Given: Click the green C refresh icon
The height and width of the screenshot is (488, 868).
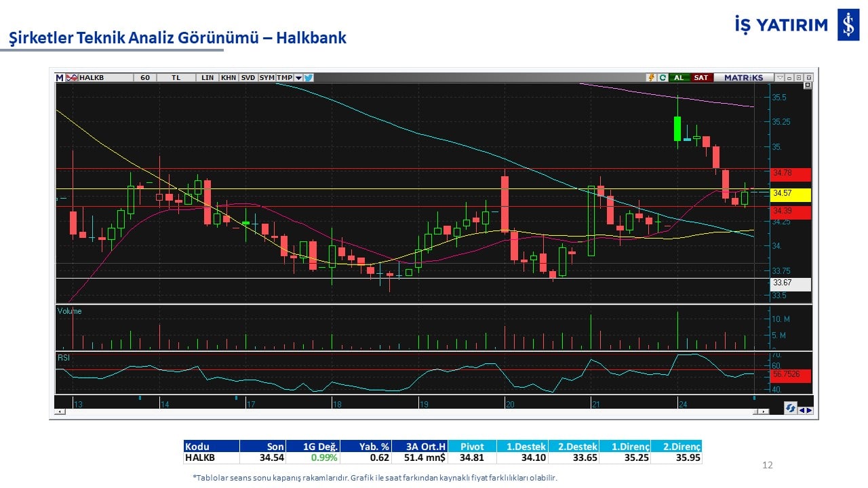Looking at the screenshot, I should coord(663,77).
